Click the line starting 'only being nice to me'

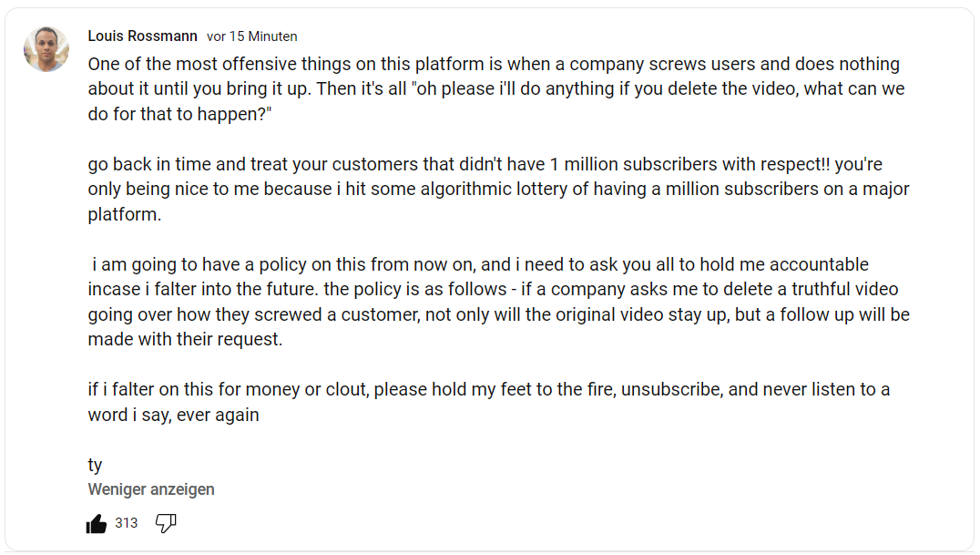tap(498, 190)
